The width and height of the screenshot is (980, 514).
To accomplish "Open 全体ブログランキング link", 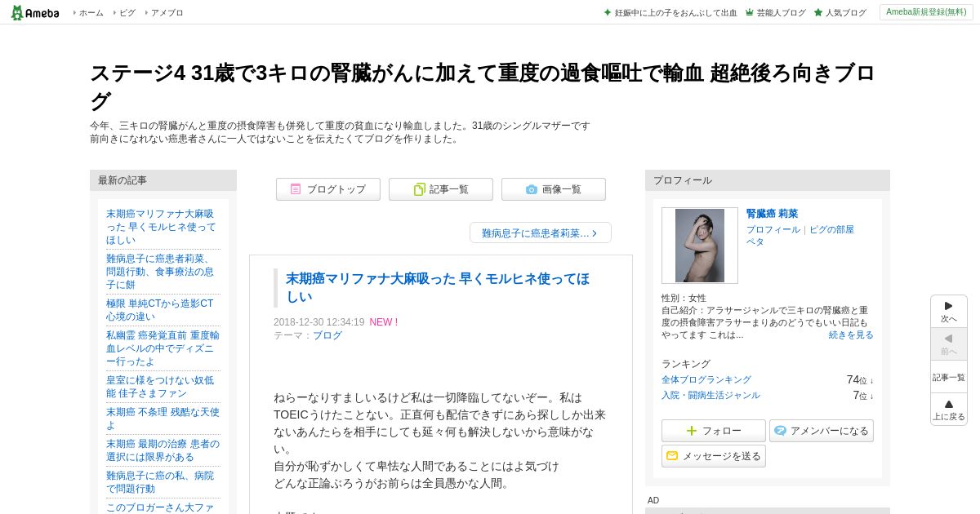I will [706, 380].
